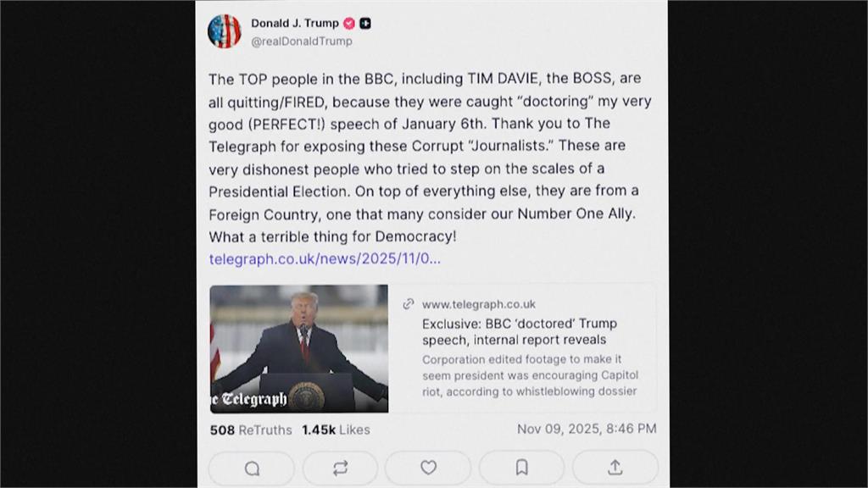Click the Nov 09, 2025 timestamp

pos(587,430)
